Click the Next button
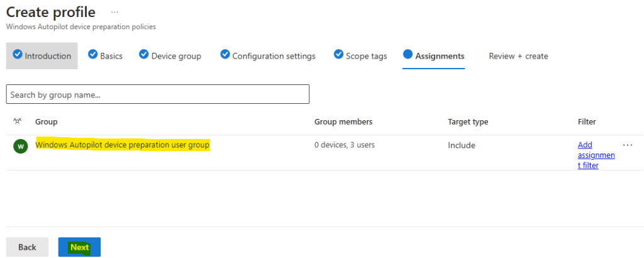The image size is (644, 258). 79,247
